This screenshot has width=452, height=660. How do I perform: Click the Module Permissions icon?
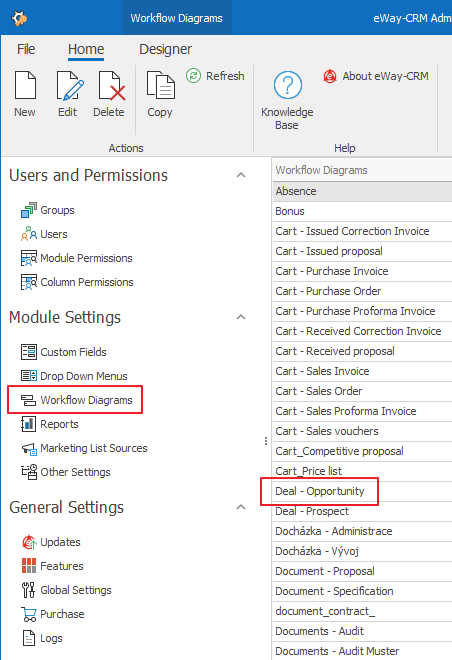(x=29, y=258)
